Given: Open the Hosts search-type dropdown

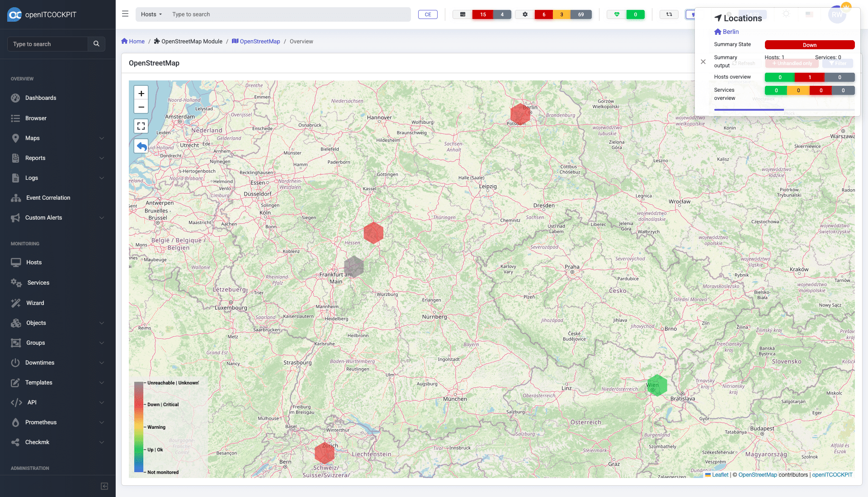Looking at the screenshot, I should click(151, 14).
